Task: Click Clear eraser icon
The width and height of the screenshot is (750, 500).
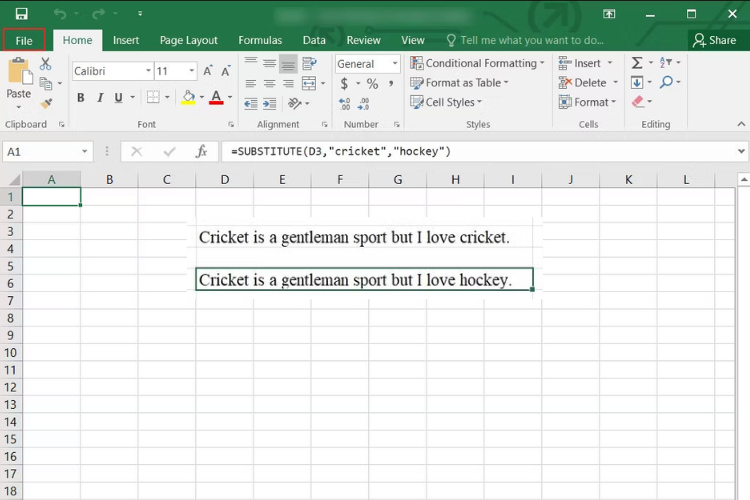Action: click(x=638, y=101)
